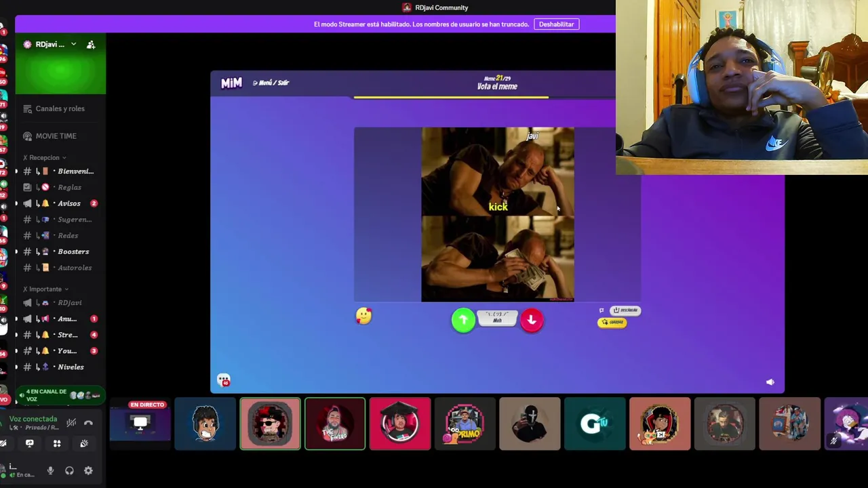Viewport: 868px width, 488px height.
Task: Click the 4 EN CANAL DE VOZ pill
Action: 60,395
